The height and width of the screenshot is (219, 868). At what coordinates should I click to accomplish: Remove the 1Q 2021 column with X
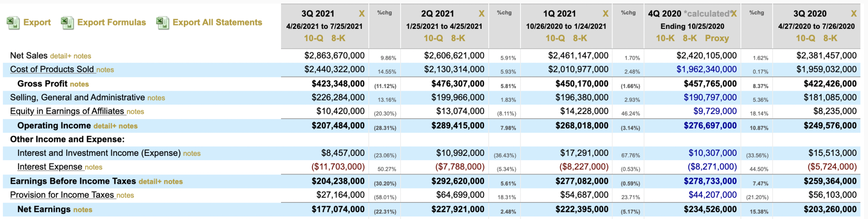point(606,14)
